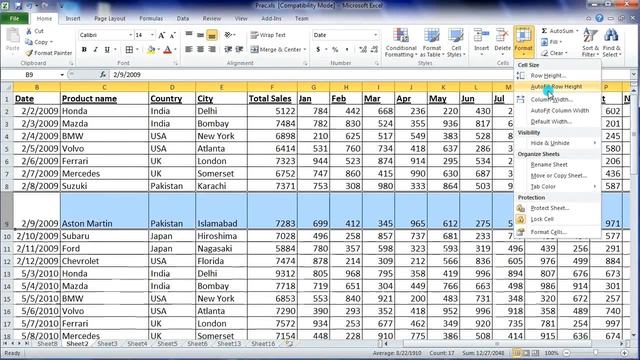Toggle Center text alignment
The width and height of the screenshot is (640, 360).
click(x=200, y=49)
